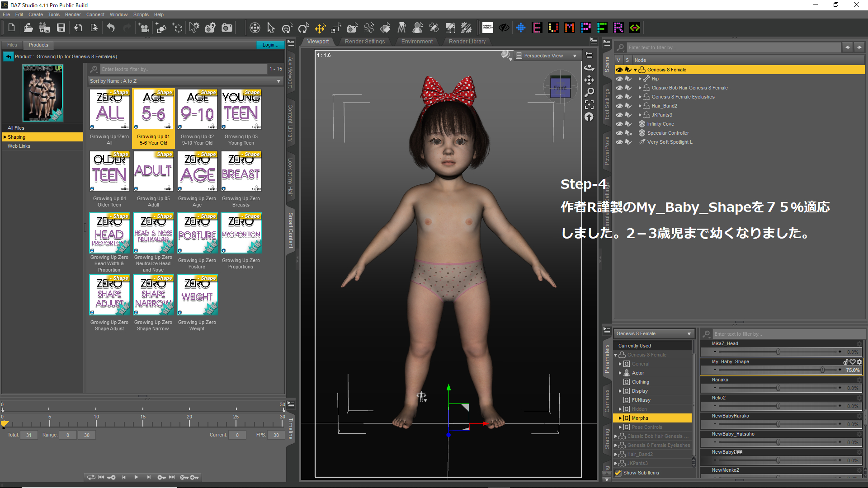The height and width of the screenshot is (488, 868).
Task: Click the magnifier zoom icon beside viewport
Action: [x=589, y=92]
